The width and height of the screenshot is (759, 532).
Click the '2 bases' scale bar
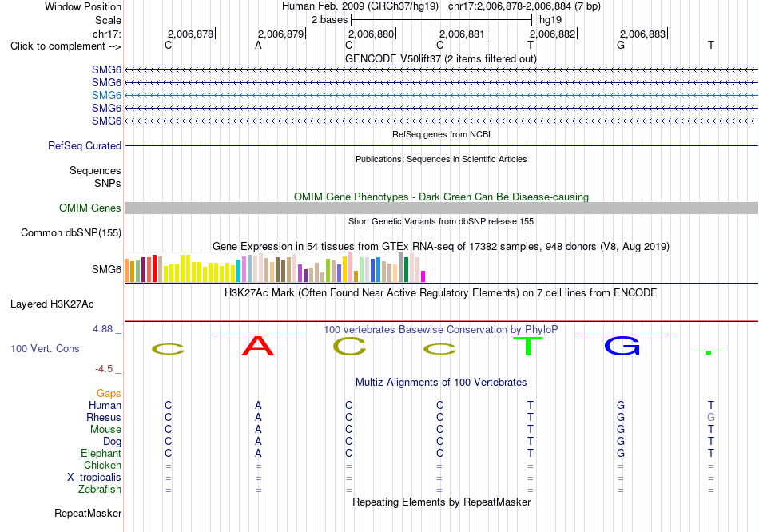pyautogui.click(x=442, y=20)
